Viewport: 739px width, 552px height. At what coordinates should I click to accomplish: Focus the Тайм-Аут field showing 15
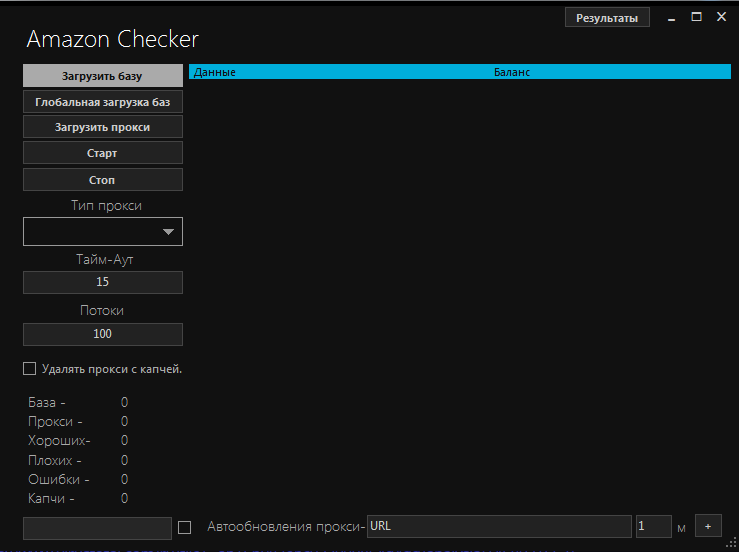103,282
